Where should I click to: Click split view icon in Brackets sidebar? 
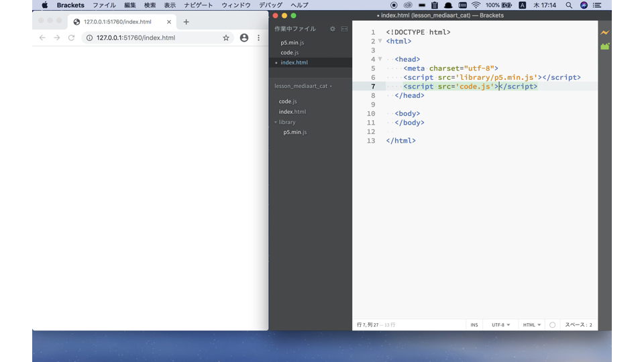(x=344, y=29)
